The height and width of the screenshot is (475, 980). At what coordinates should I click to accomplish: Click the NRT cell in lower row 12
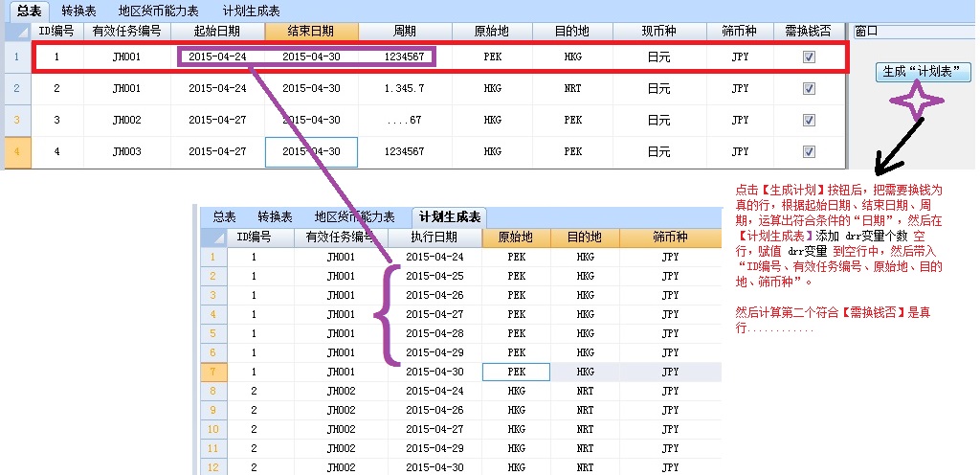tap(585, 467)
